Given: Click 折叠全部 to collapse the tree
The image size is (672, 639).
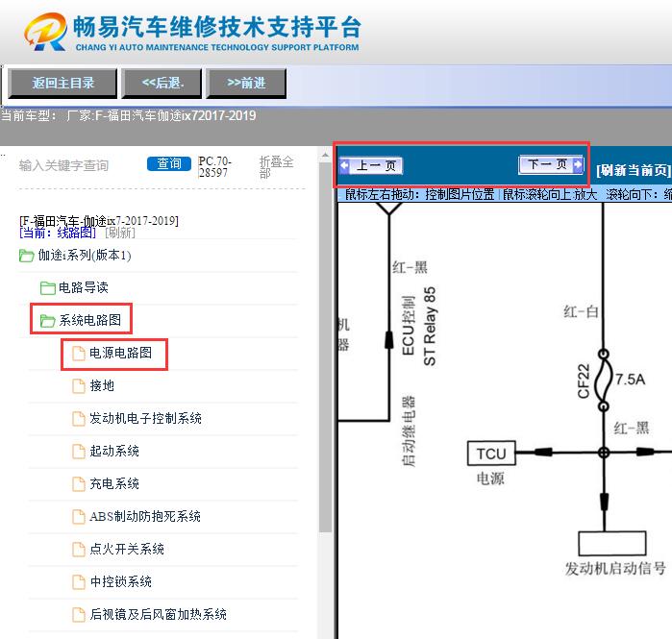Looking at the screenshot, I should 276,167.
